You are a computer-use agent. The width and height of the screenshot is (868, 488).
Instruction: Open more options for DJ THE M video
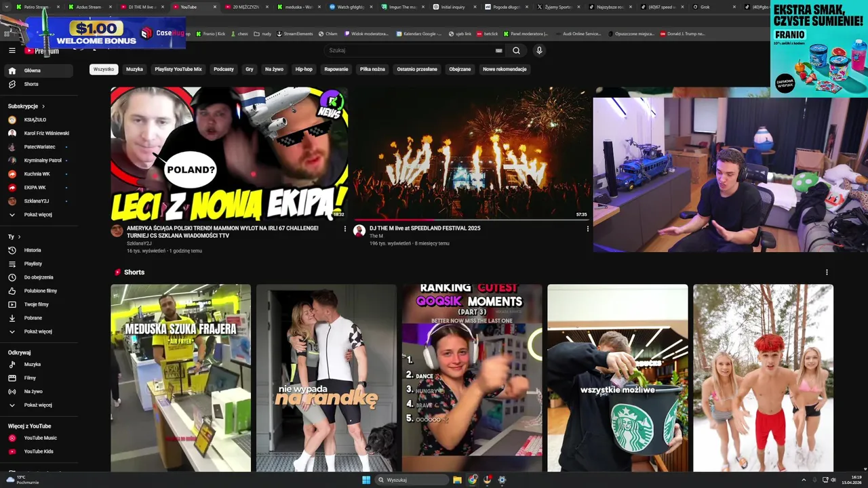[587, 229]
